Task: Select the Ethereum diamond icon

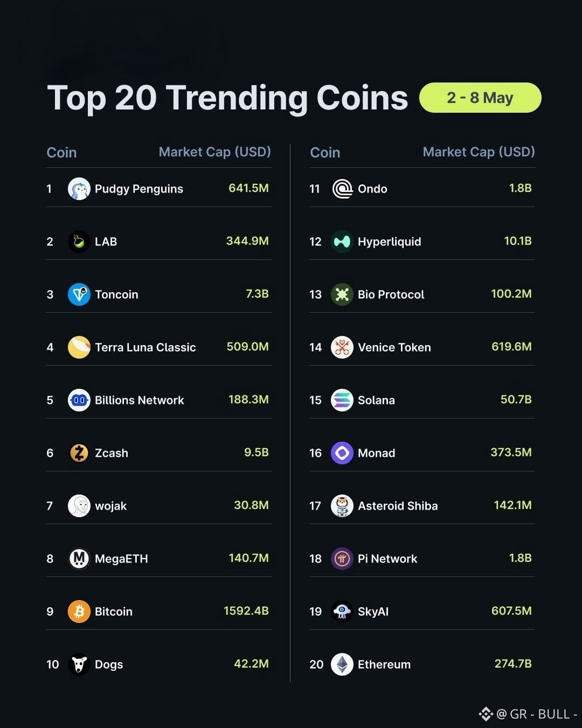Action: 342,664
